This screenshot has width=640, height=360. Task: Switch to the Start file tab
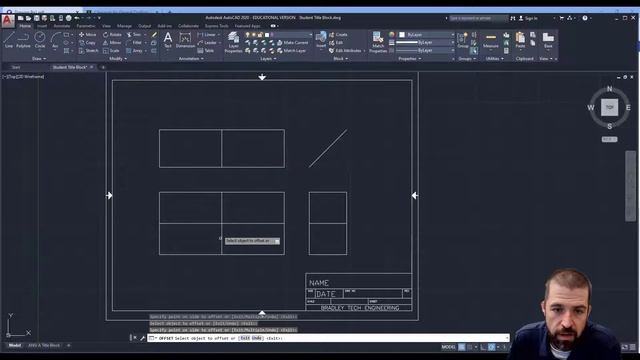(x=16, y=67)
